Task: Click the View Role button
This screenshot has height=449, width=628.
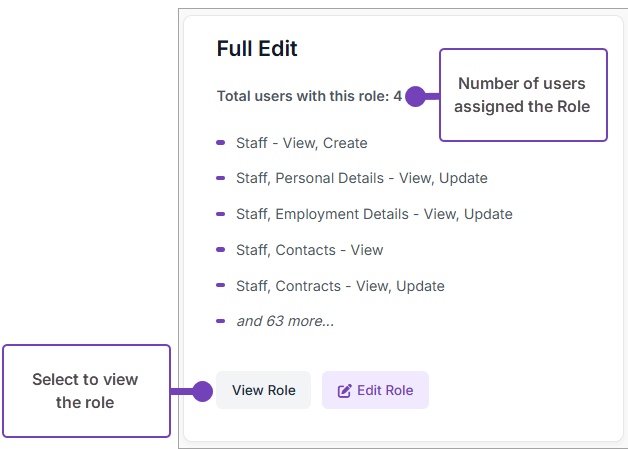Action: 264,390
